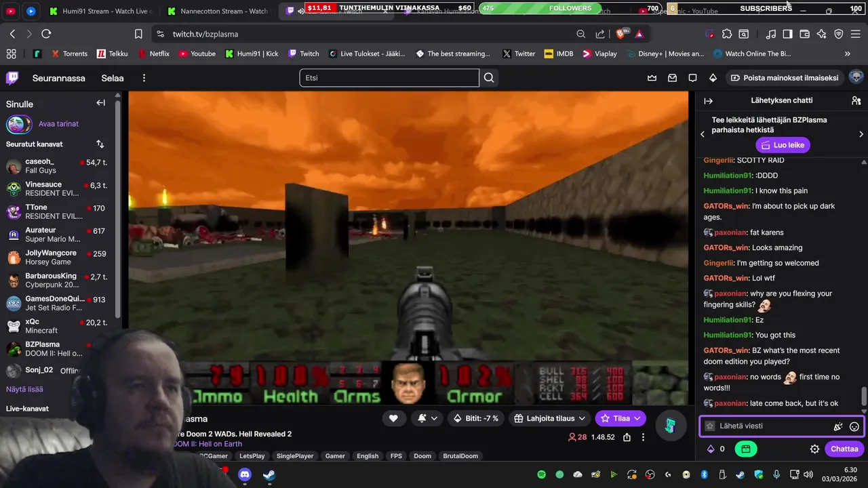Expand followed channels with Näytä lisää
Image resolution: width=868 pixels, height=488 pixels.
[24, 389]
